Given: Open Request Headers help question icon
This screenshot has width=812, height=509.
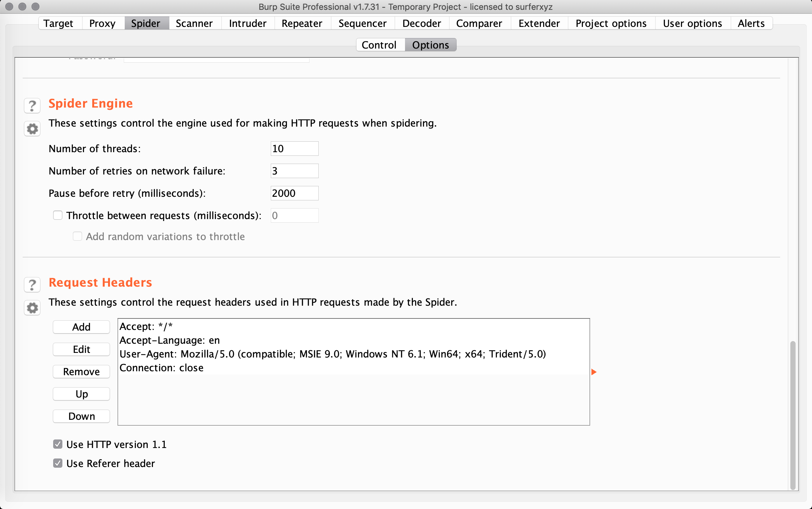Looking at the screenshot, I should [x=32, y=285].
